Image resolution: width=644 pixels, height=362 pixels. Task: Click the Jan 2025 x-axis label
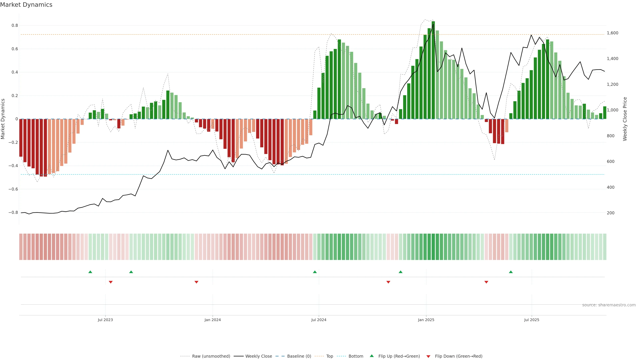coord(426,320)
